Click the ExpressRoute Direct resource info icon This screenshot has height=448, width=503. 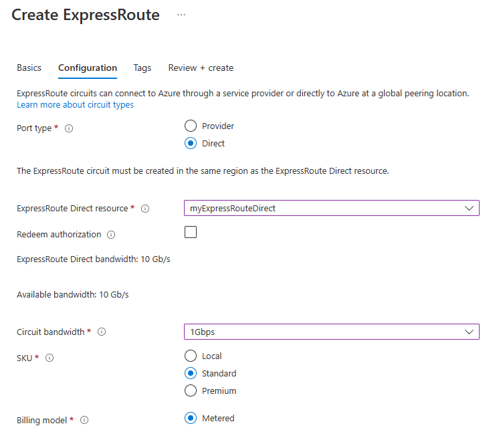145,209
